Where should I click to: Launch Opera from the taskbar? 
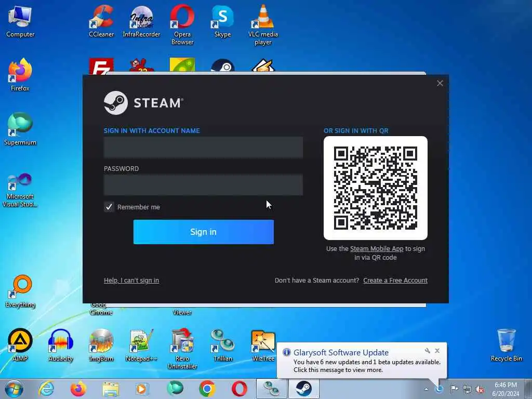pos(239,389)
